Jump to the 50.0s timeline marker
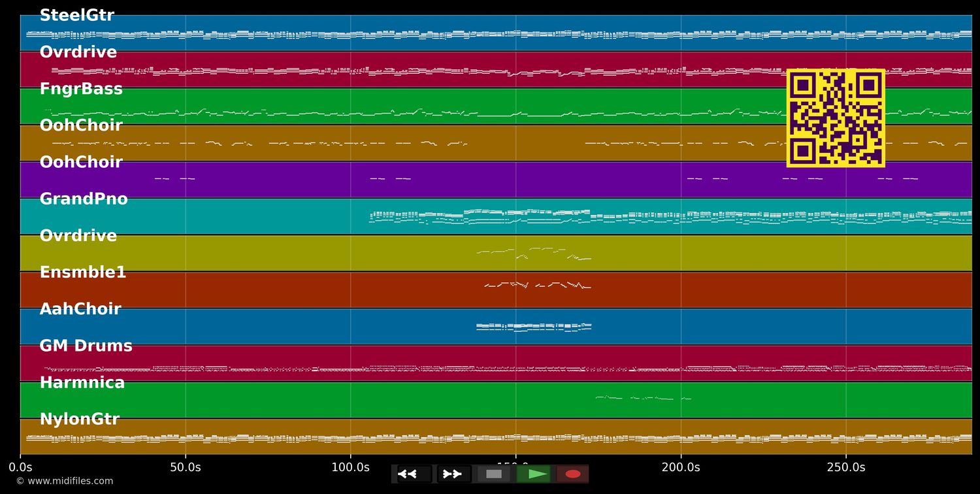 (186, 467)
